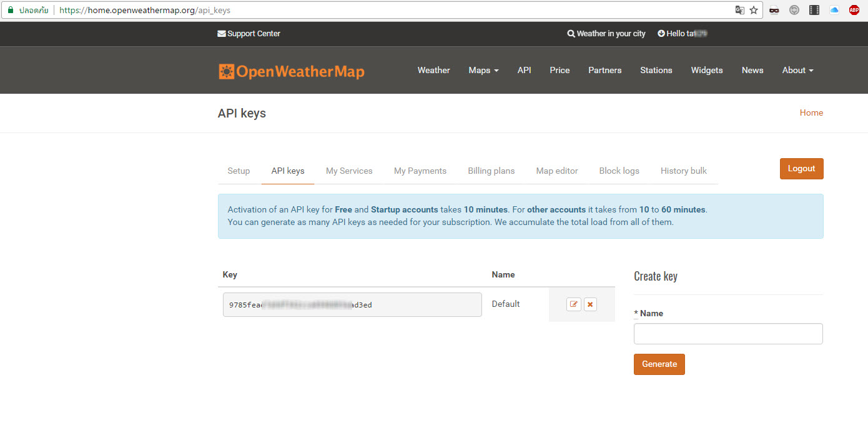
Task: Focus the key Name input field
Action: click(728, 334)
